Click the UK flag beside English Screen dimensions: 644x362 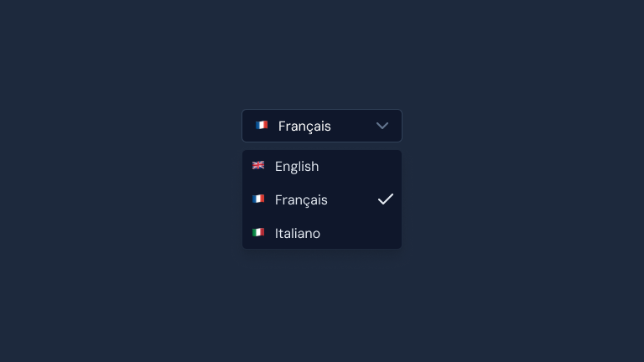click(x=258, y=166)
